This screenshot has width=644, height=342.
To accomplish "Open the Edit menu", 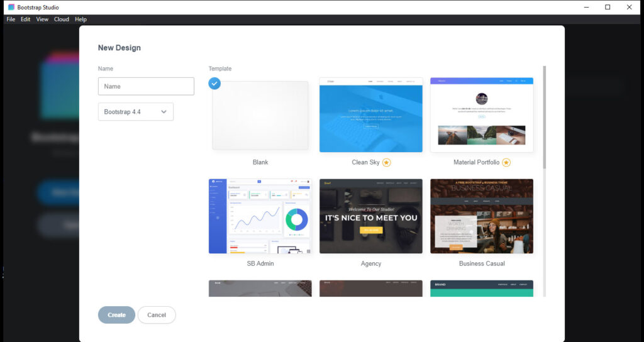I will 25,19.
